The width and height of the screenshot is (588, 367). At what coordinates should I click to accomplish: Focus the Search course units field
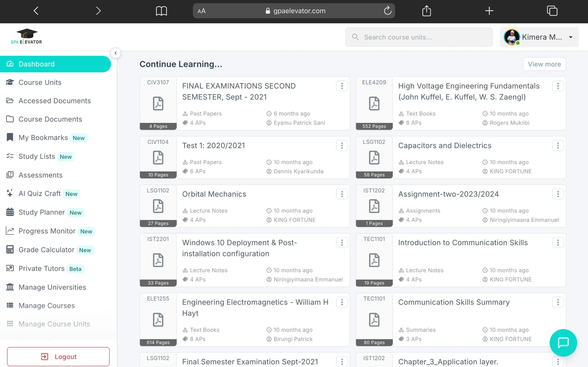(419, 37)
